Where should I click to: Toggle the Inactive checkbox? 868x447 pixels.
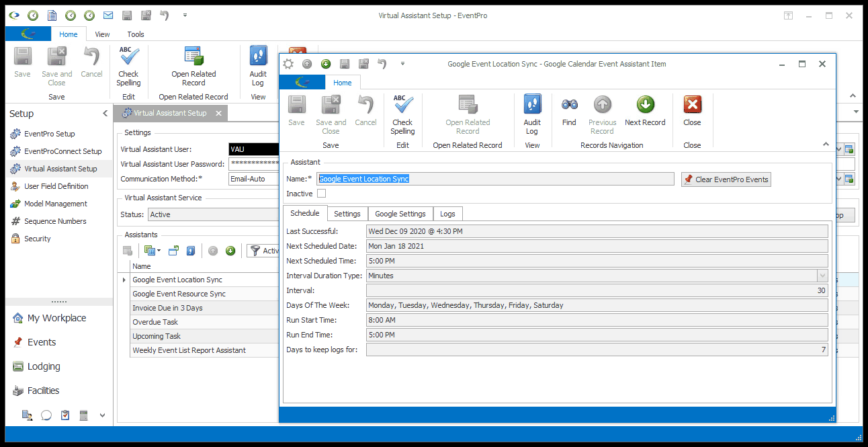click(x=321, y=194)
